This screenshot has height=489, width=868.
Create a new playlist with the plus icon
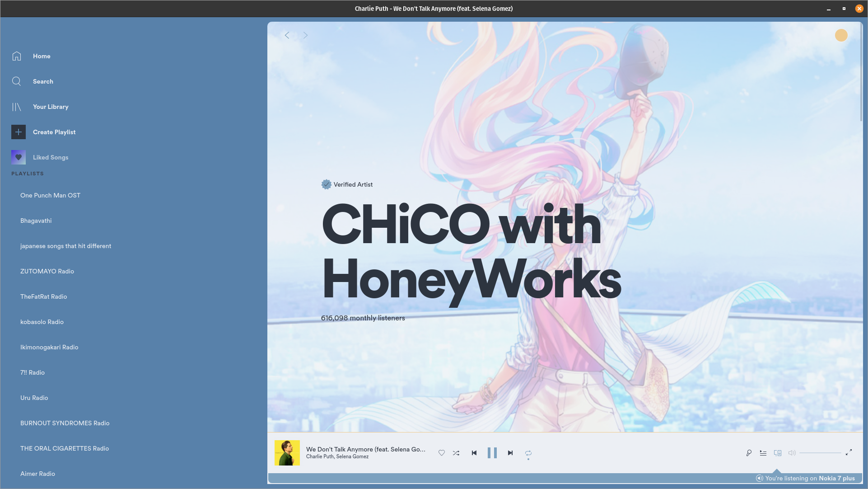(x=18, y=132)
